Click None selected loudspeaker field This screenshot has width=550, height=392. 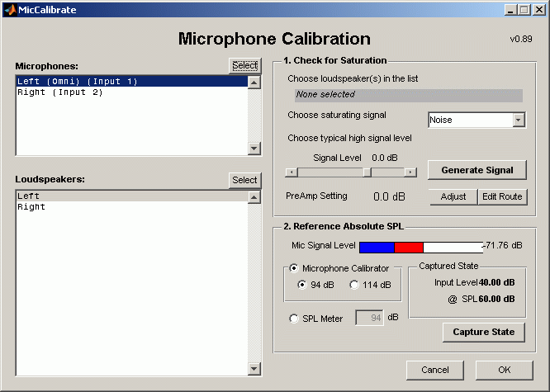pyautogui.click(x=409, y=95)
